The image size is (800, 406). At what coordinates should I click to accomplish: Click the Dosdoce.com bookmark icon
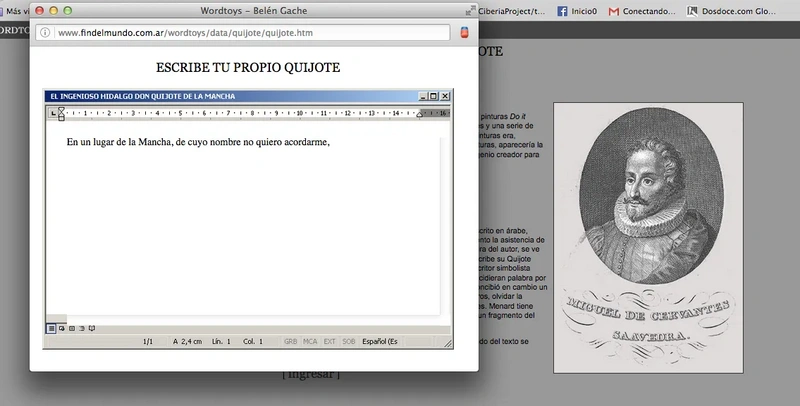click(x=692, y=11)
